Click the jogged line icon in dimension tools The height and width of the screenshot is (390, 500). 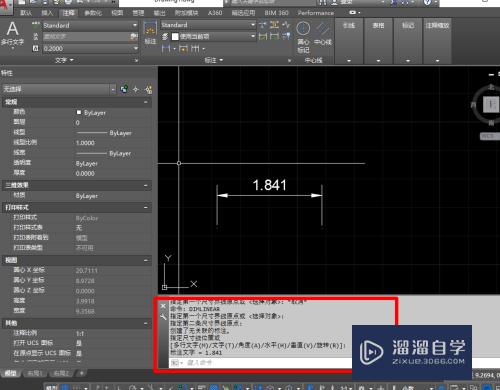(286, 25)
